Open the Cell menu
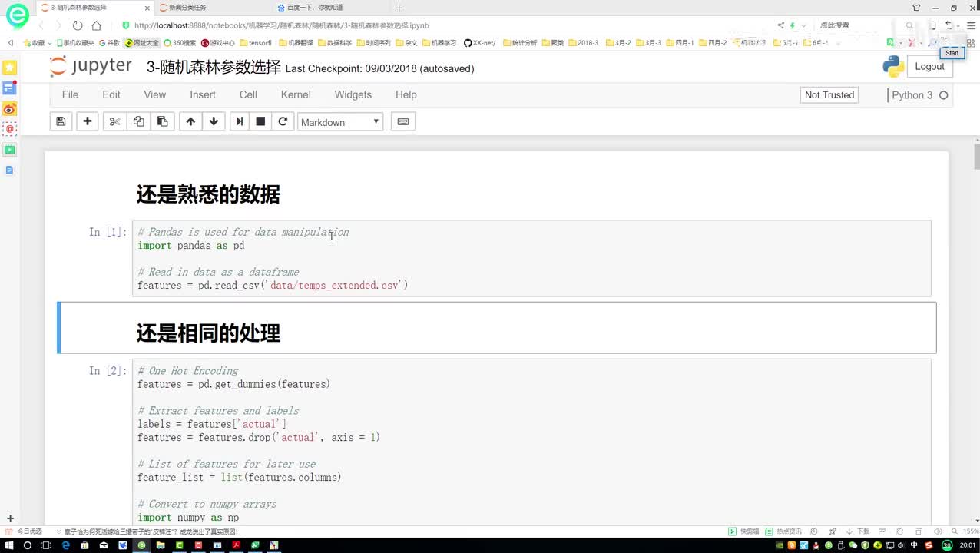 tap(248, 94)
